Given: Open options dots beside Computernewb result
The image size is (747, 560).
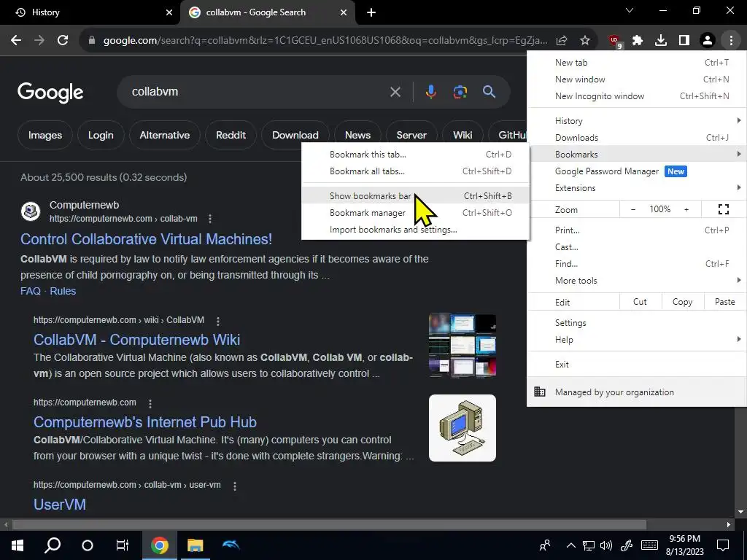Looking at the screenshot, I should [x=210, y=219].
